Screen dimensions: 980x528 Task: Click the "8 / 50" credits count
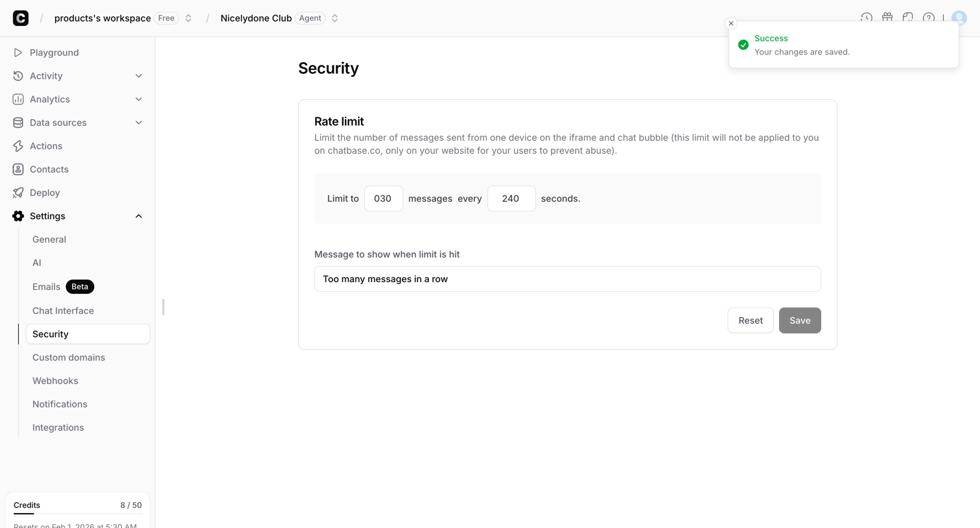131,505
